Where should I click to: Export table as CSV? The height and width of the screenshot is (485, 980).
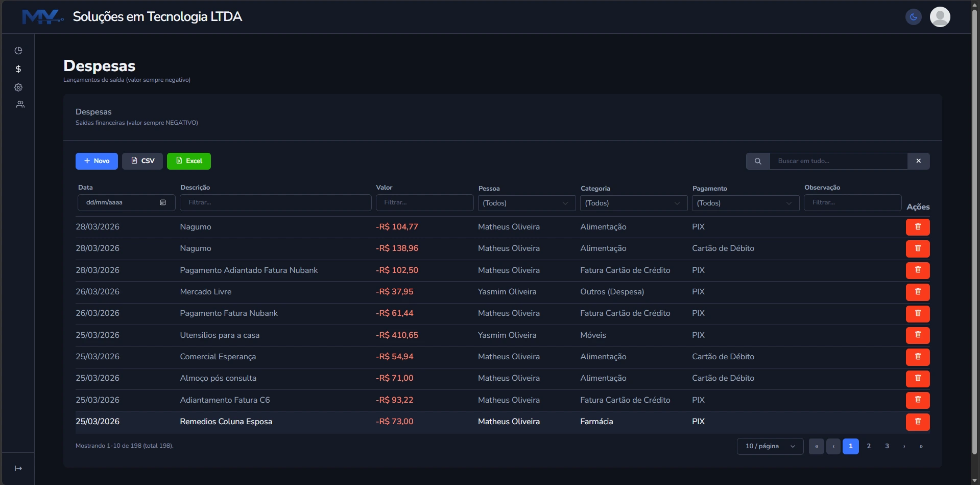click(x=142, y=161)
